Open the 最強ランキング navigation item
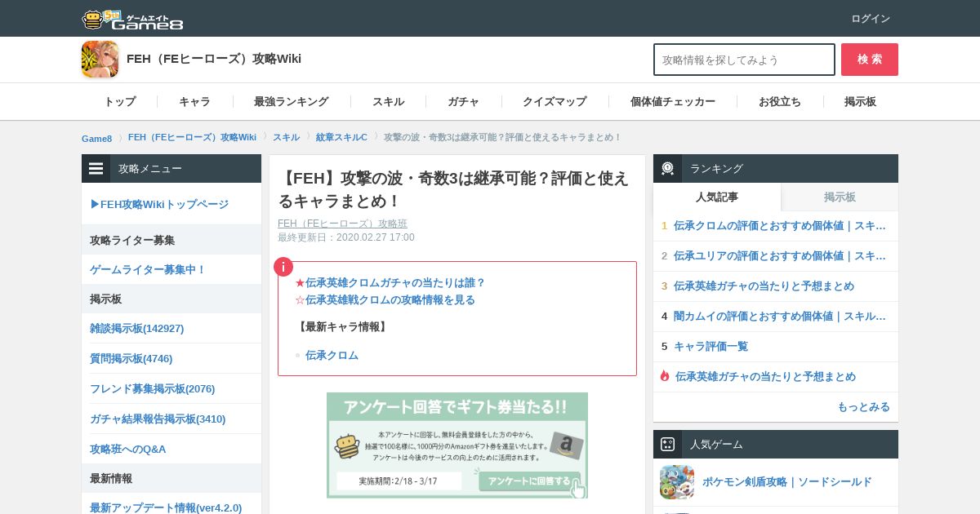 pos(292,102)
